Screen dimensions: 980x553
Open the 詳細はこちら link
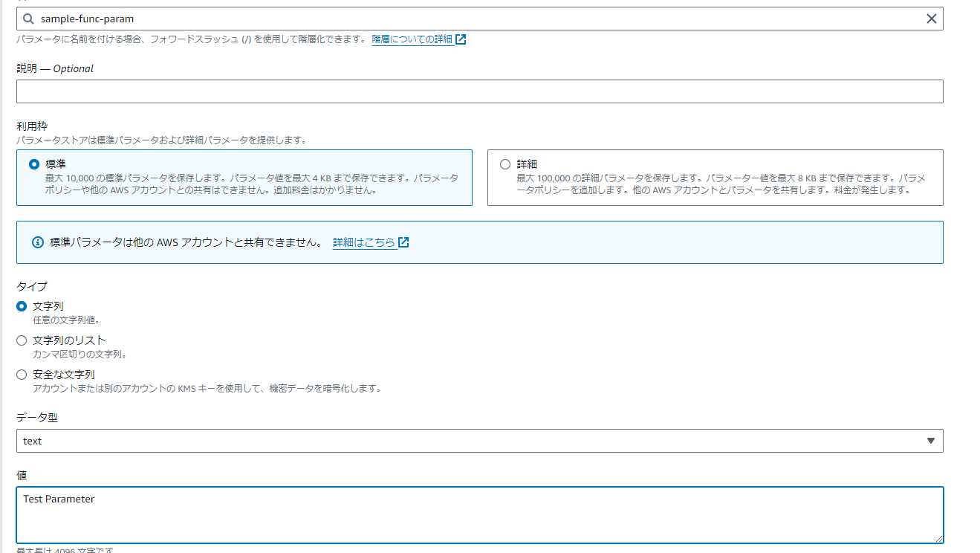(364, 242)
